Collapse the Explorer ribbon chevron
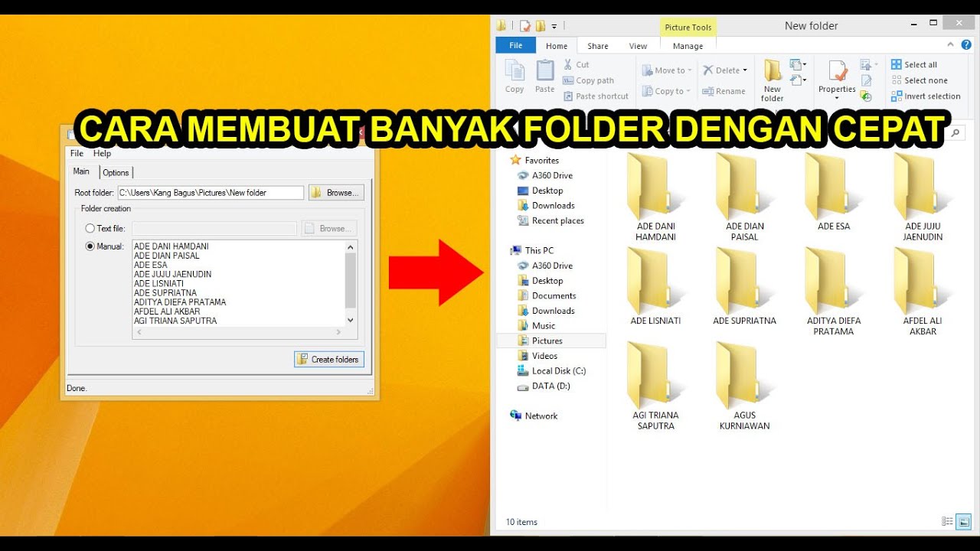This screenshot has height=551, width=980. [950, 46]
